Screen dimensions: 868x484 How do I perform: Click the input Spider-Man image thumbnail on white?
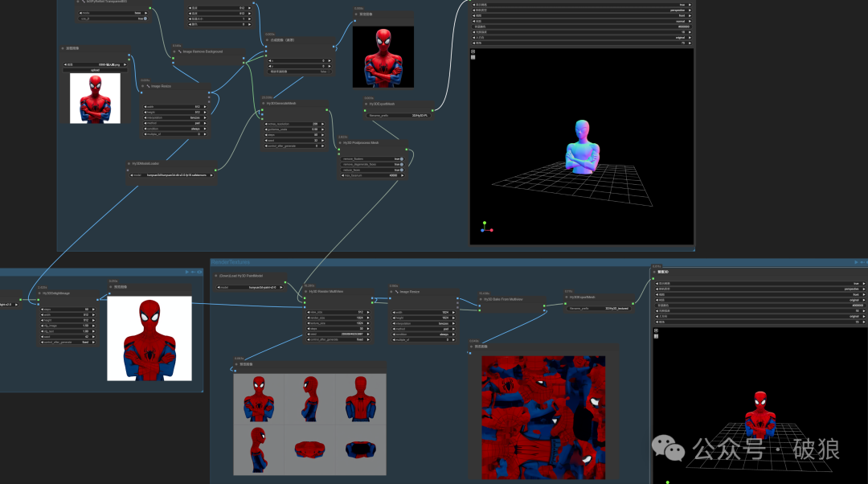click(x=95, y=99)
